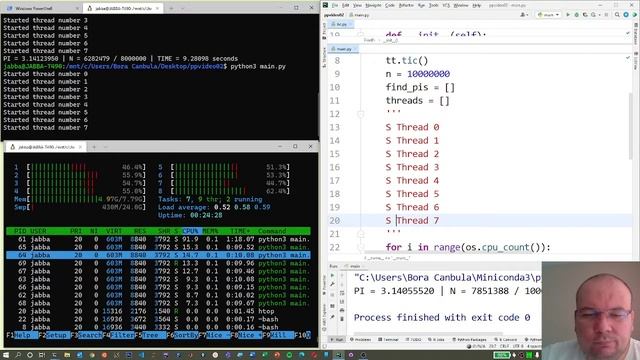Viewport: 640px width, 360px height.
Task: Open Search Everywhere magnifier in PyCharm
Action: click(617, 15)
